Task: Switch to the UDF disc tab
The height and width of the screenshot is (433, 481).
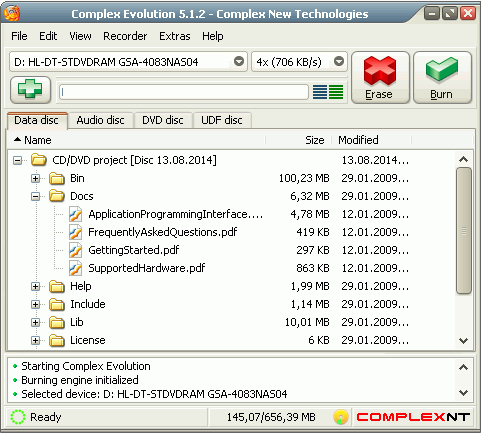Action: [222, 120]
